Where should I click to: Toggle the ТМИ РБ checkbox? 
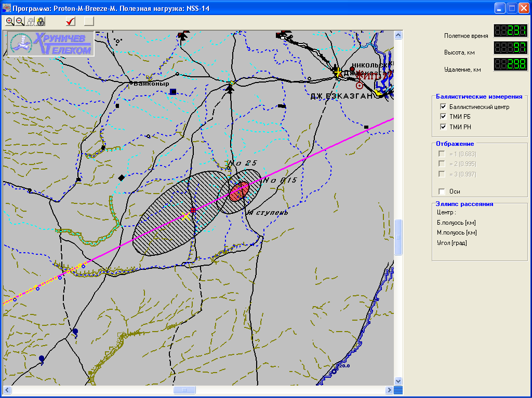[x=443, y=117]
